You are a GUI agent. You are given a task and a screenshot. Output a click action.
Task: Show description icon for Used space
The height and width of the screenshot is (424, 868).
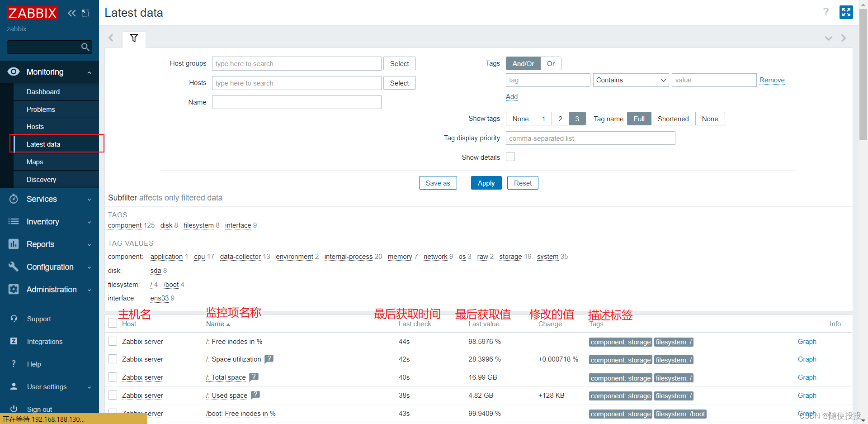point(255,395)
